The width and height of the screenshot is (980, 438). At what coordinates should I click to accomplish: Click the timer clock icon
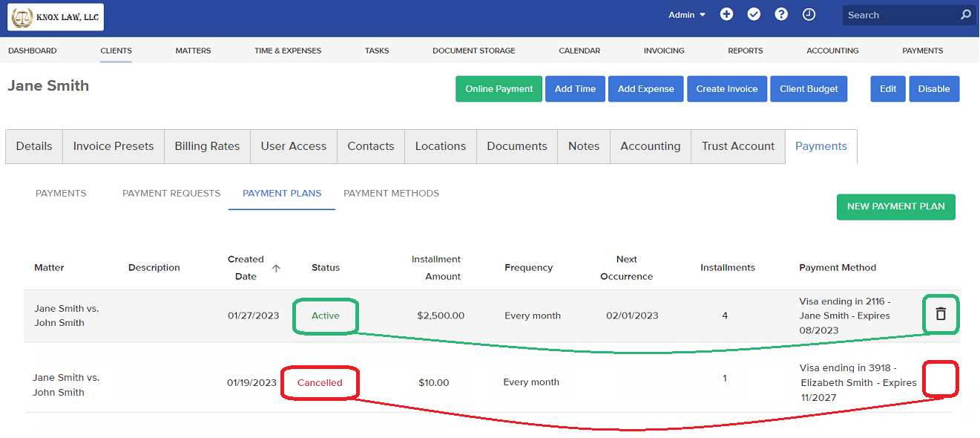click(809, 14)
